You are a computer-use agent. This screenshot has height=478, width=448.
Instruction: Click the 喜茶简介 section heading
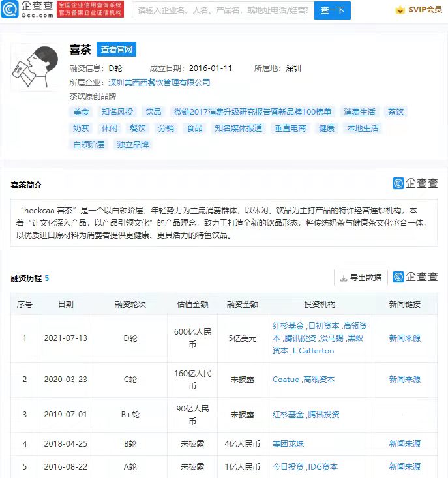[x=26, y=185]
